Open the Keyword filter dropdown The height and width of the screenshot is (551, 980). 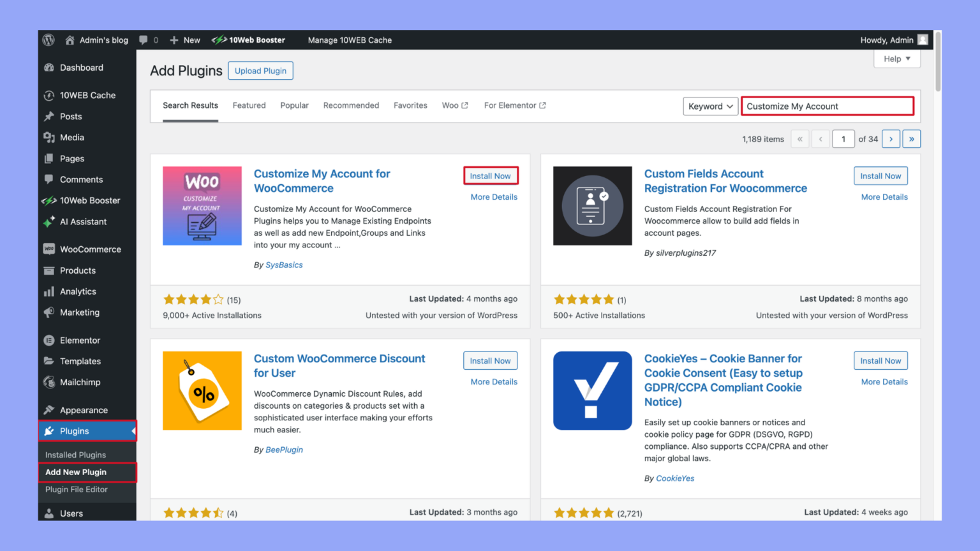click(710, 106)
